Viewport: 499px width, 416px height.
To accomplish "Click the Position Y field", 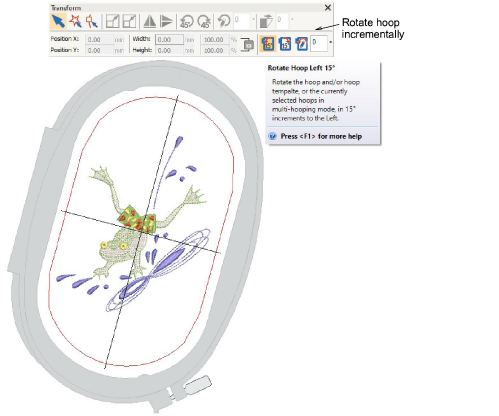I will (x=99, y=51).
